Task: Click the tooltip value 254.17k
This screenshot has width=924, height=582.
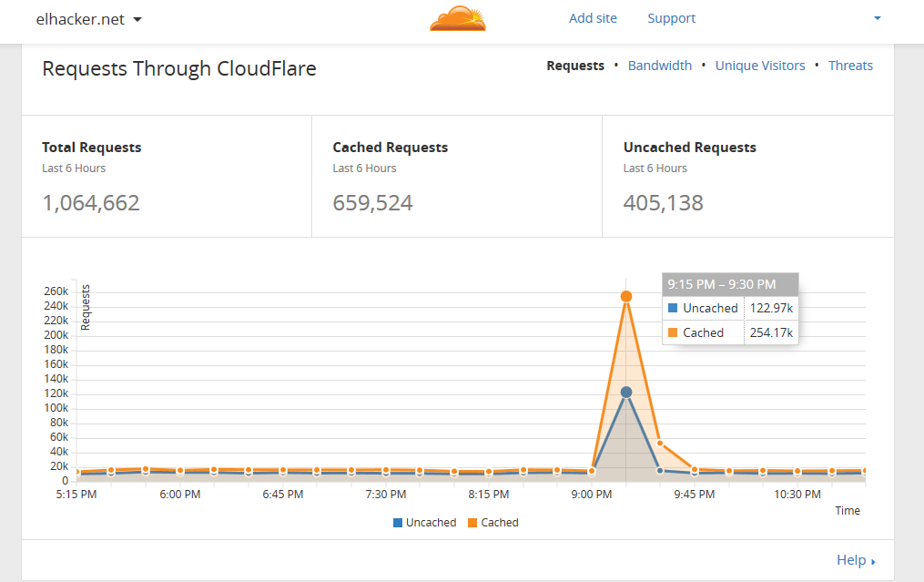Action: pyautogui.click(x=771, y=332)
